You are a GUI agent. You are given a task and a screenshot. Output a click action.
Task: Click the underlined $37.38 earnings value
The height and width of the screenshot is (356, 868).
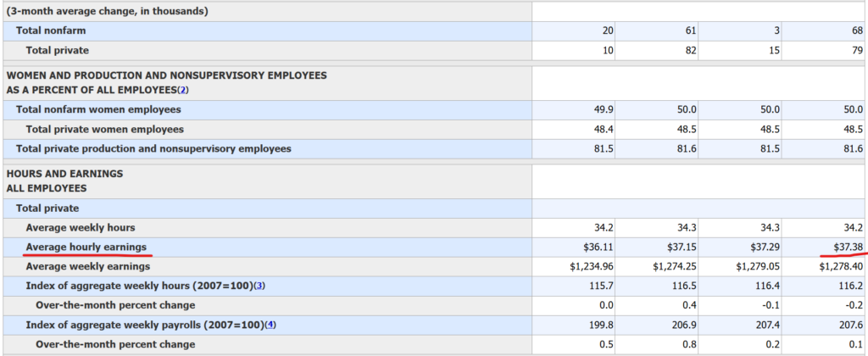[x=846, y=247]
